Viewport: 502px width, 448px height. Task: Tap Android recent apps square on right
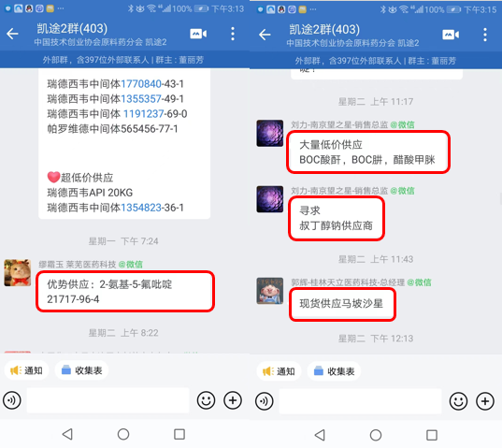(x=432, y=435)
